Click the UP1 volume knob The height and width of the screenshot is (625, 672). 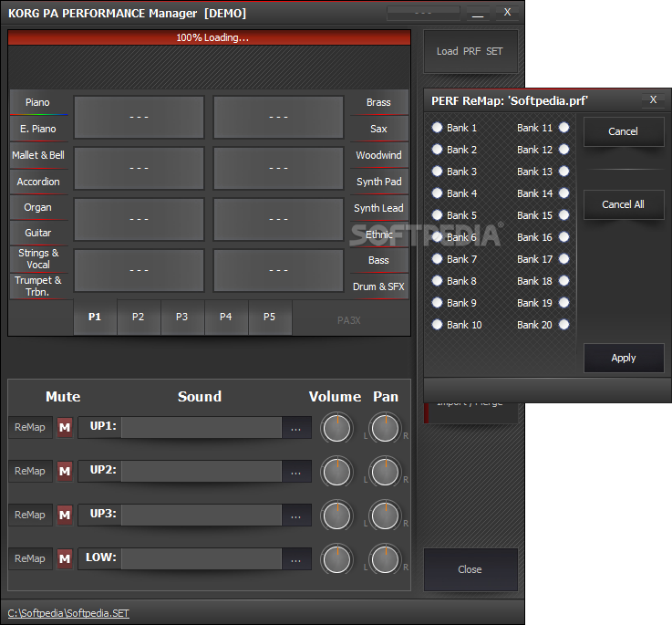336,428
